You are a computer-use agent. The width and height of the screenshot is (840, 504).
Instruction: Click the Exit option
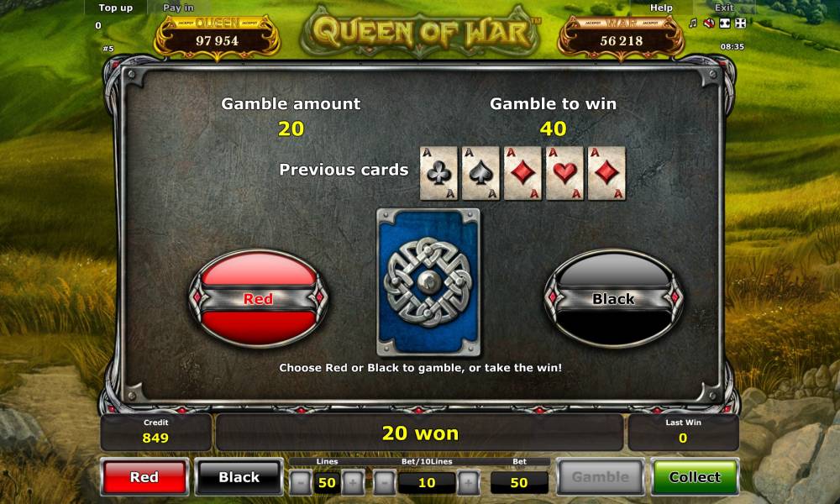coord(724,8)
